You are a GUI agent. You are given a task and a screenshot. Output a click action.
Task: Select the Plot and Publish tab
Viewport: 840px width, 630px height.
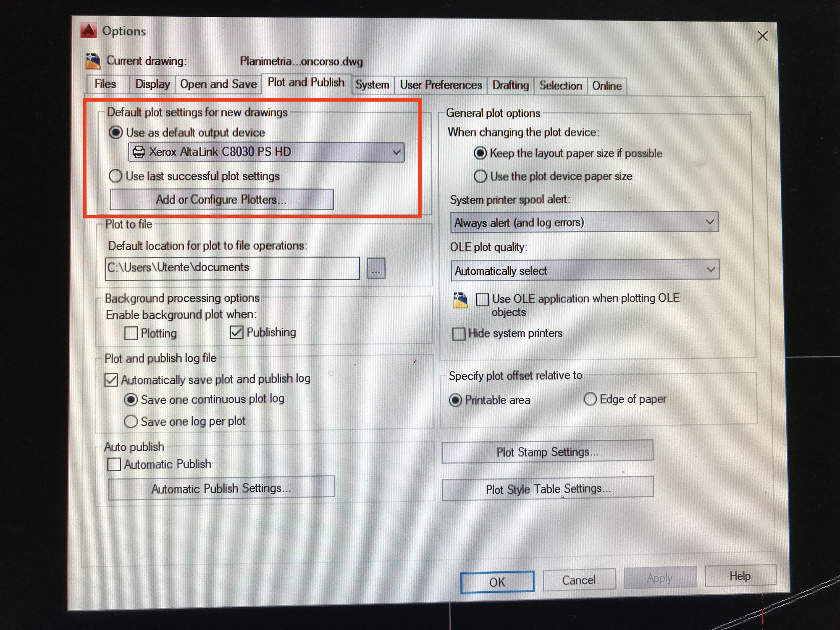(306, 82)
